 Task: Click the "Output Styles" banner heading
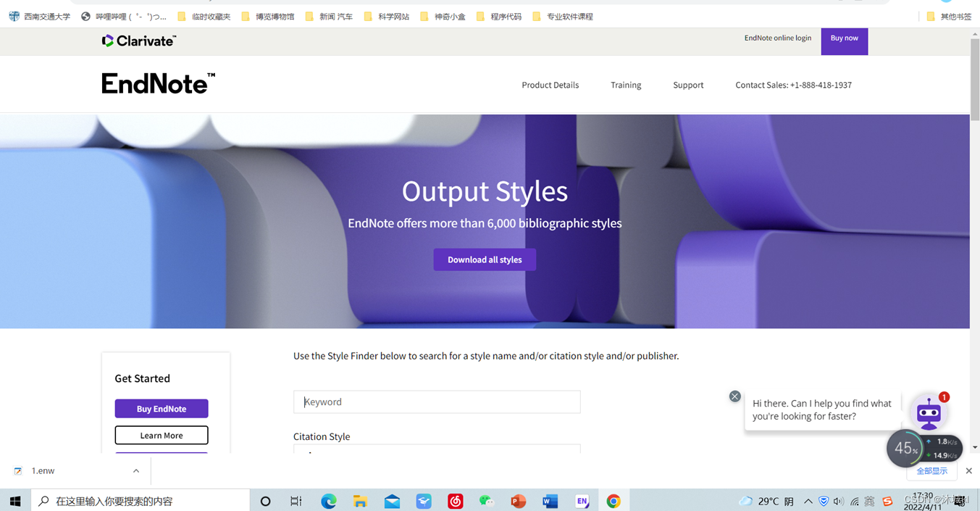pyautogui.click(x=485, y=191)
